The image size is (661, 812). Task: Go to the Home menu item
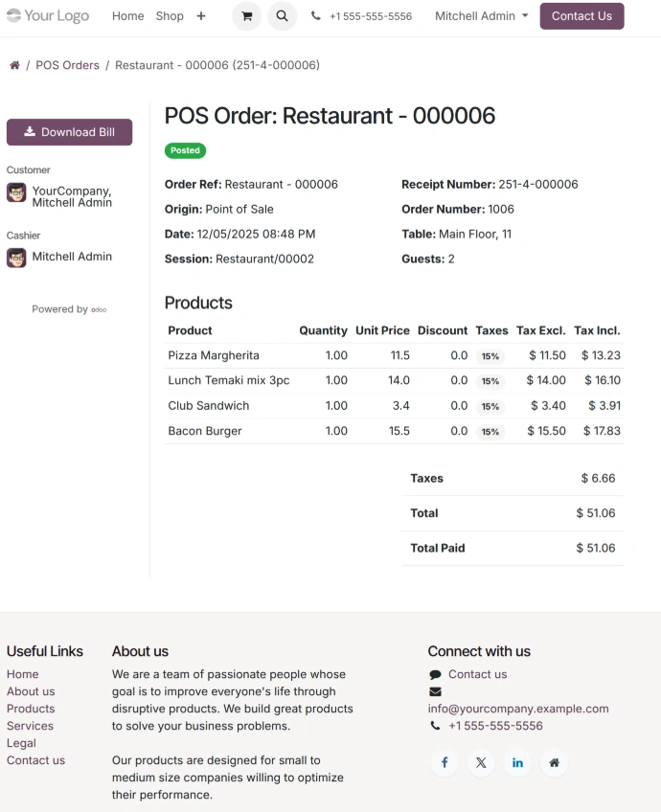pos(127,16)
